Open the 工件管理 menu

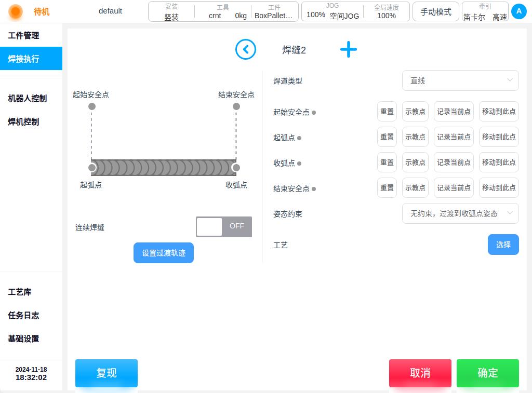coord(31,35)
